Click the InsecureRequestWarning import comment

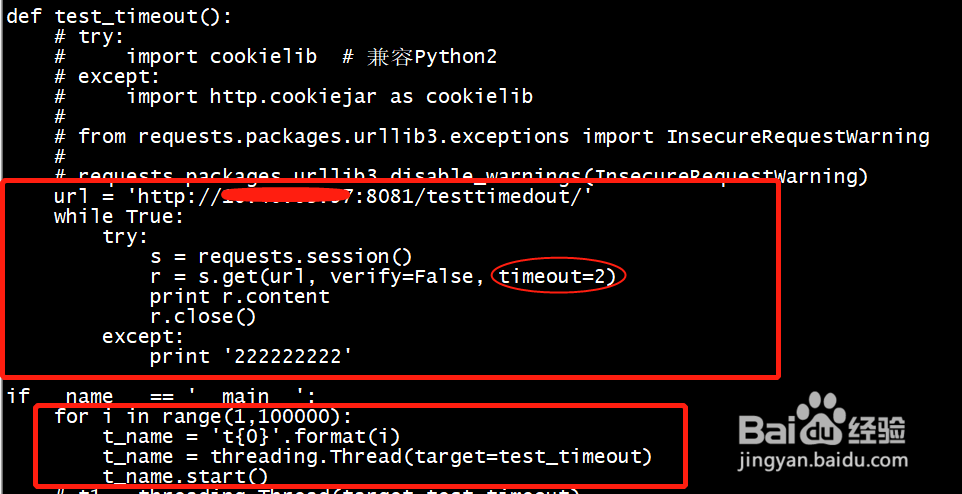tap(491, 136)
